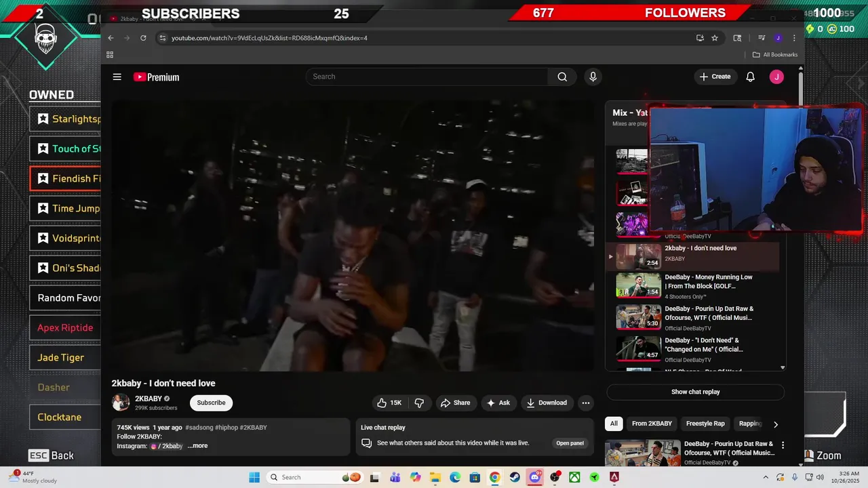This screenshot has height=488, width=868.
Task: Subscribe to 2KBABY channel
Action: click(x=211, y=403)
